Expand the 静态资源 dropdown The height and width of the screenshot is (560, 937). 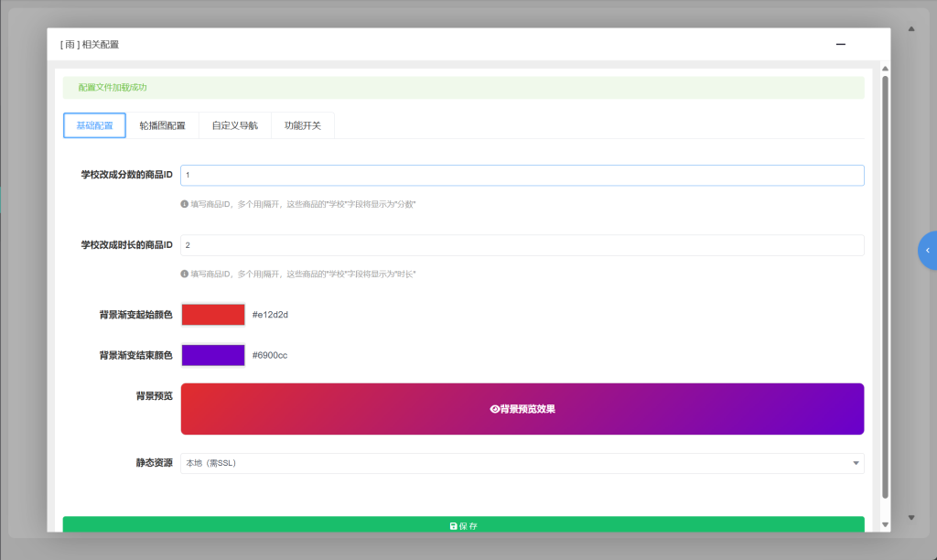pyautogui.click(x=522, y=463)
